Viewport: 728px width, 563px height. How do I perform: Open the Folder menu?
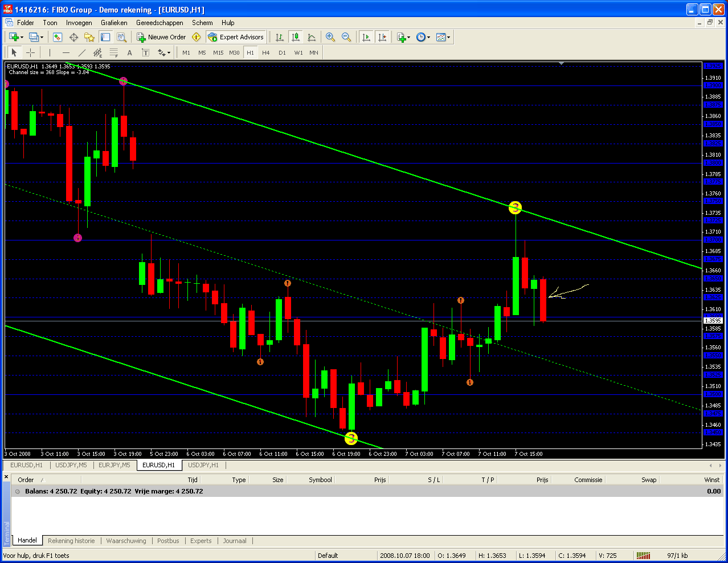pos(26,23)
